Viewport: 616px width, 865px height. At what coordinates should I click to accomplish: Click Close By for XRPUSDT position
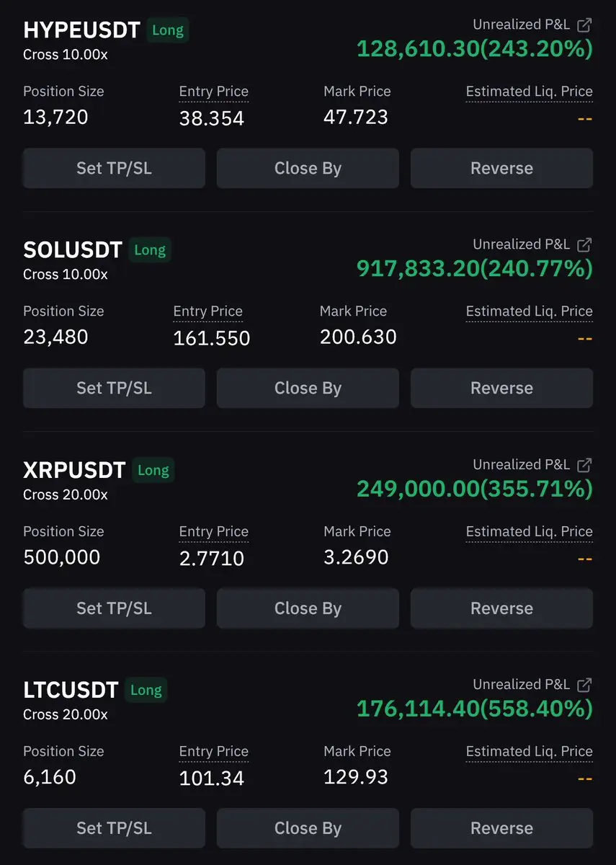(x=308, y=608)
